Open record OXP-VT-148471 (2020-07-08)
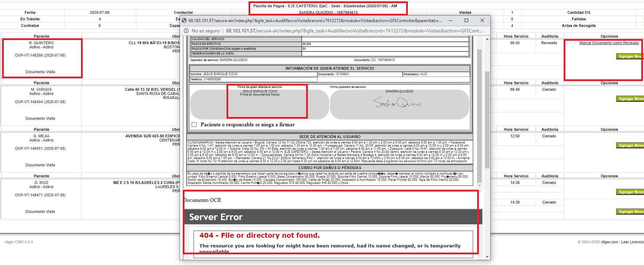The width and height of the screenshot is (644, 265). (40, 195)
